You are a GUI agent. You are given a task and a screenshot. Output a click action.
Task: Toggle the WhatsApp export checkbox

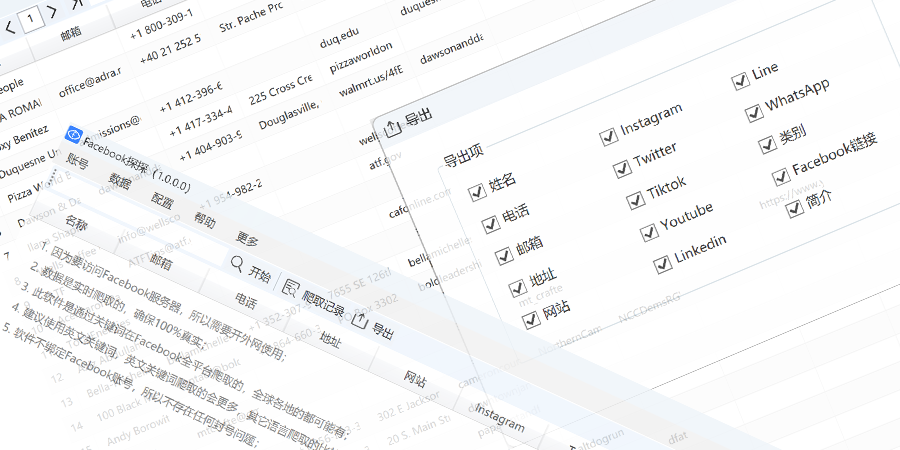coord(755,114)
